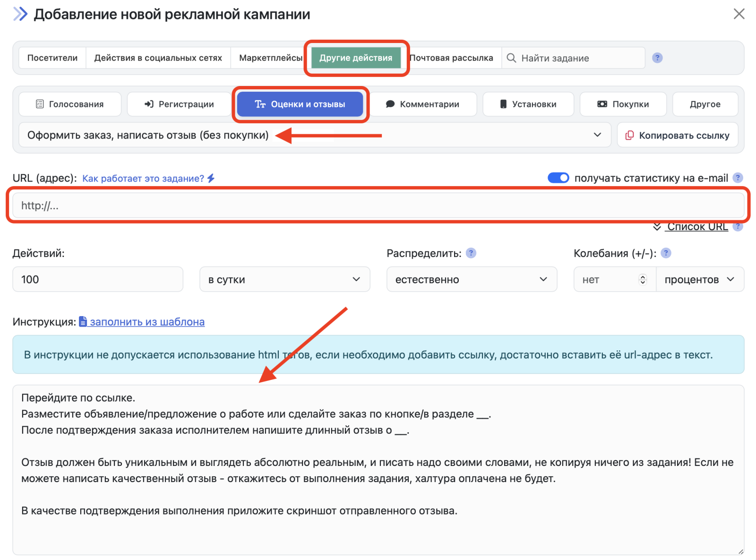Select the Комментарии category tab
Viewport: 756px width, 560px height.
click(x=423, y=104)
